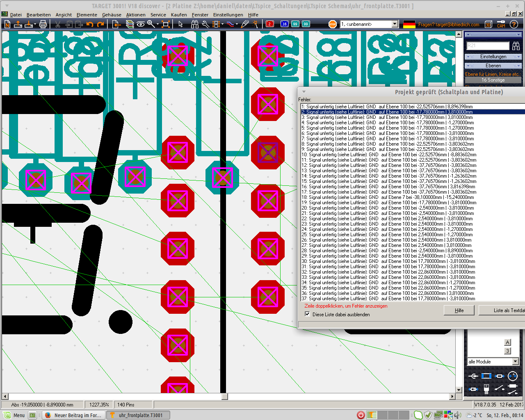Select the magnifier zoom tool

pos(151,24)
